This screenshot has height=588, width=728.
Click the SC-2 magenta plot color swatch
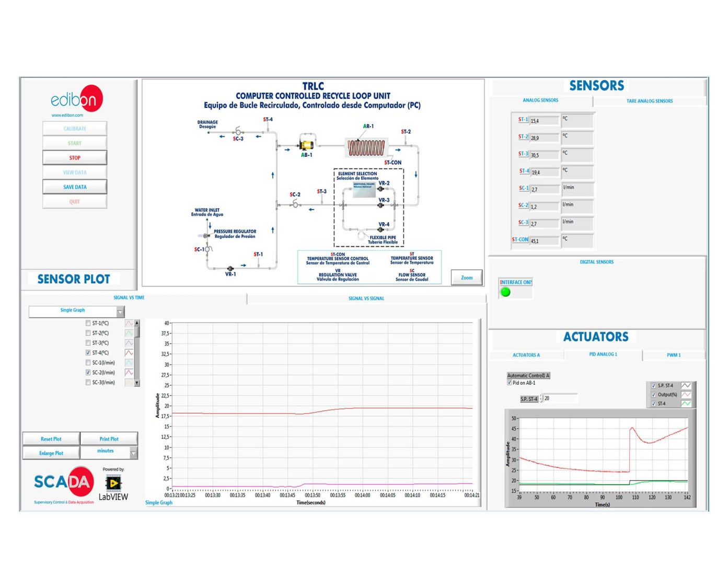(129, 373)
